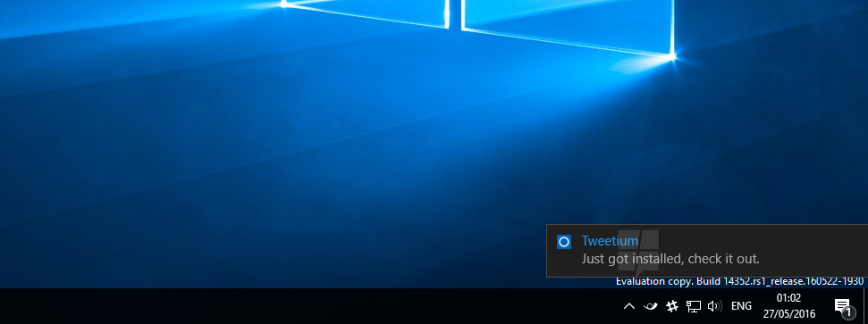Open the horn-shaped tray app icon
The height and width of the screenshot is (324, 868).
pos(651,306)
